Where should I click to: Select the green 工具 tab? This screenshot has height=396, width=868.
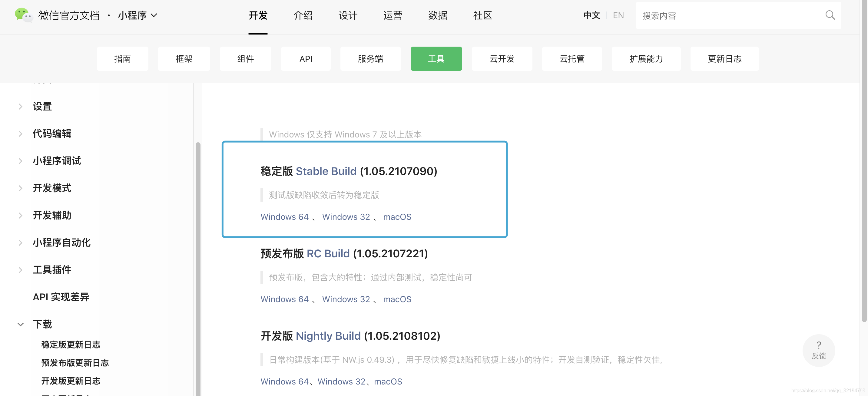click(x=436, y=59)
